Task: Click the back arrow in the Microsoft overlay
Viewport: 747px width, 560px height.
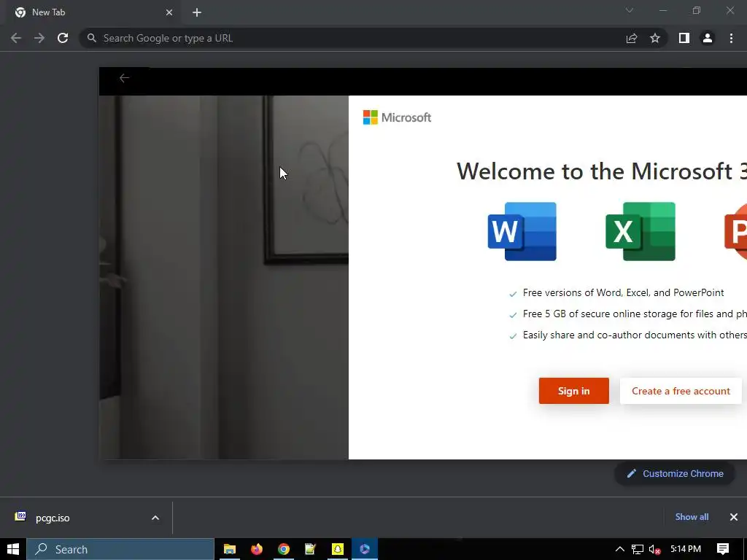Action: pyautogui.click(x=124, y=78)
